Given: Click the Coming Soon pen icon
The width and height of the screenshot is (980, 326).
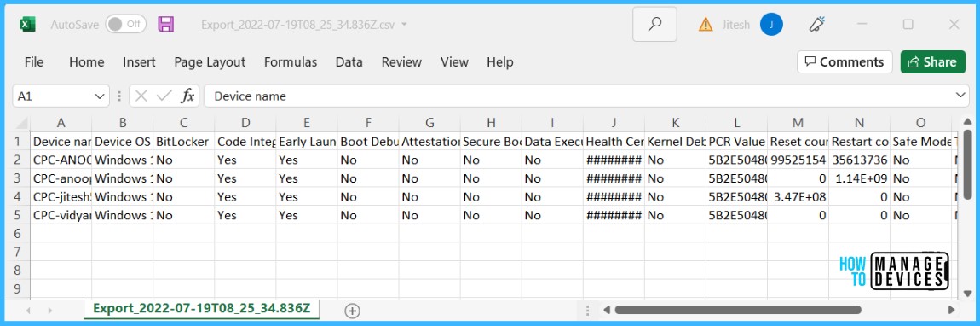Looking at the screenshot, I should click(x=817, y=25).
